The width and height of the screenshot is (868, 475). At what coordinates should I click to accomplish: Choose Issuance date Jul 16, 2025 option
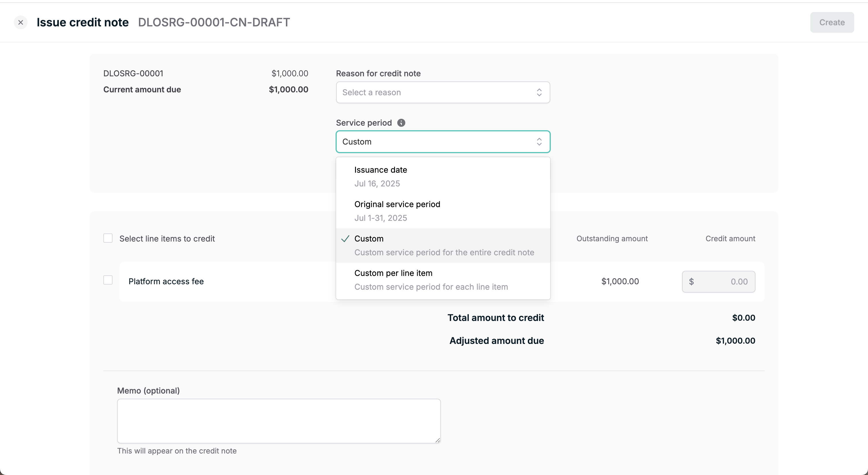point(443,177)
